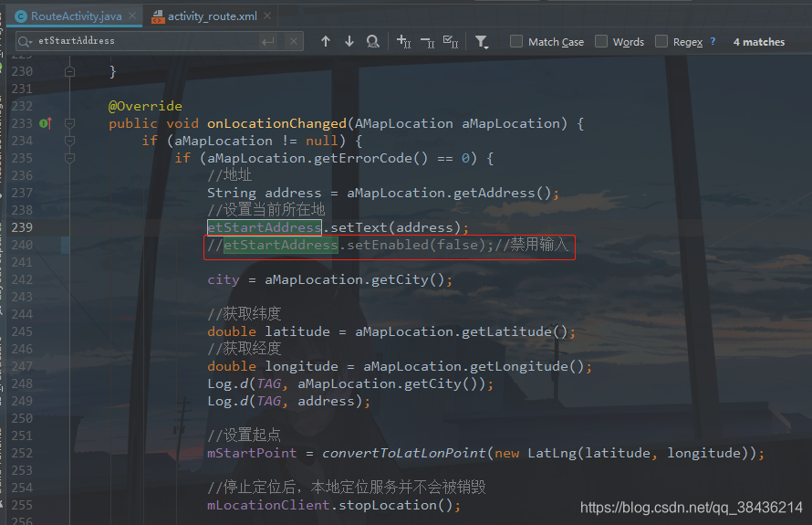Switch to the activity_route.xml tab
Screen dimensions: 812x525
point(212,16)
